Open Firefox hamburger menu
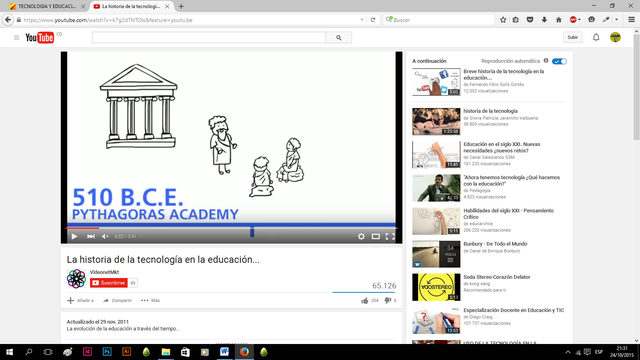The height and width of the screenshot is (360, 640). pos(631,20)
